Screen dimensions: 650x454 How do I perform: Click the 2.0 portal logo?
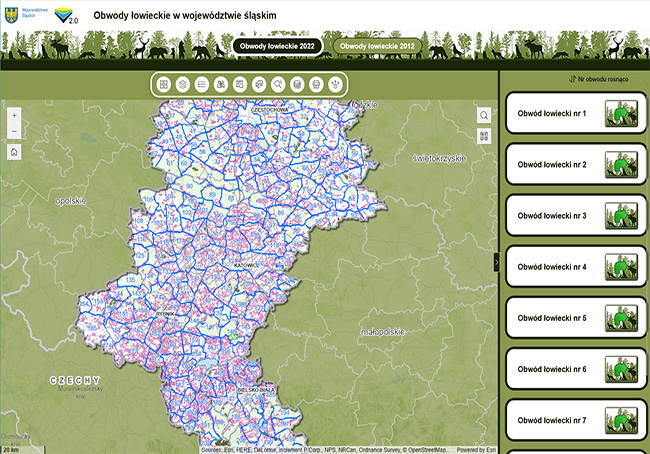66,15
